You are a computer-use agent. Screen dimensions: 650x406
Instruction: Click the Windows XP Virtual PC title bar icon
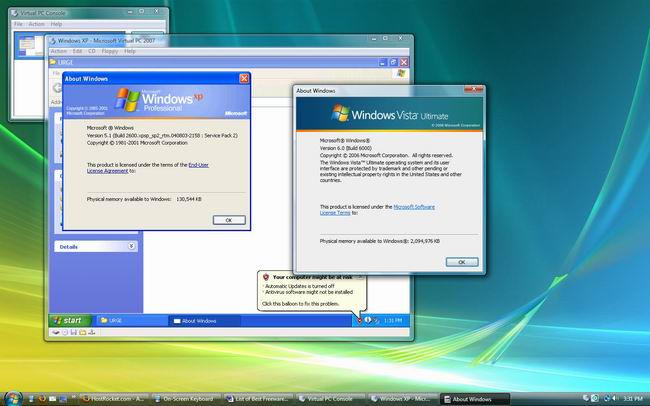click(52, 41)
